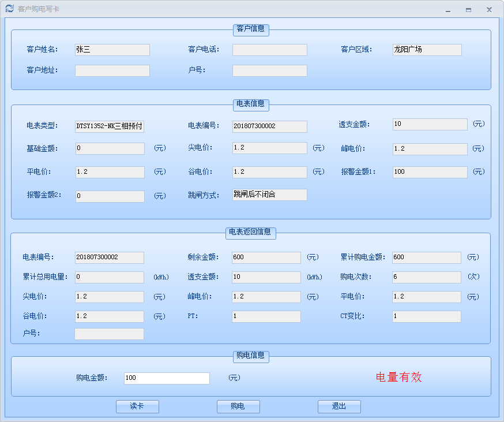Close the 客户购电写卡 window
The width and height of the screenshot is (504, 422).
click(x=489, y=10)
